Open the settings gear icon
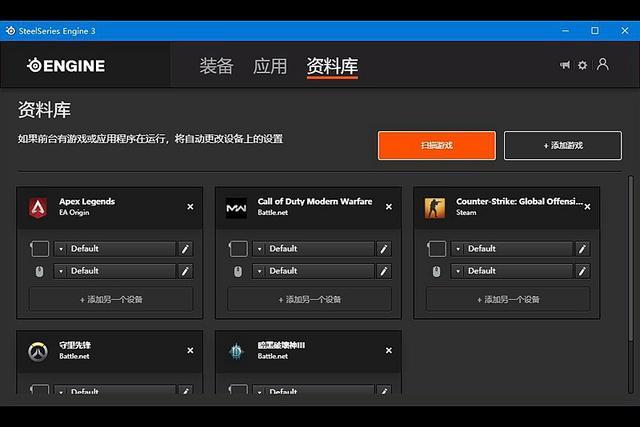 [x=582, y=65]
